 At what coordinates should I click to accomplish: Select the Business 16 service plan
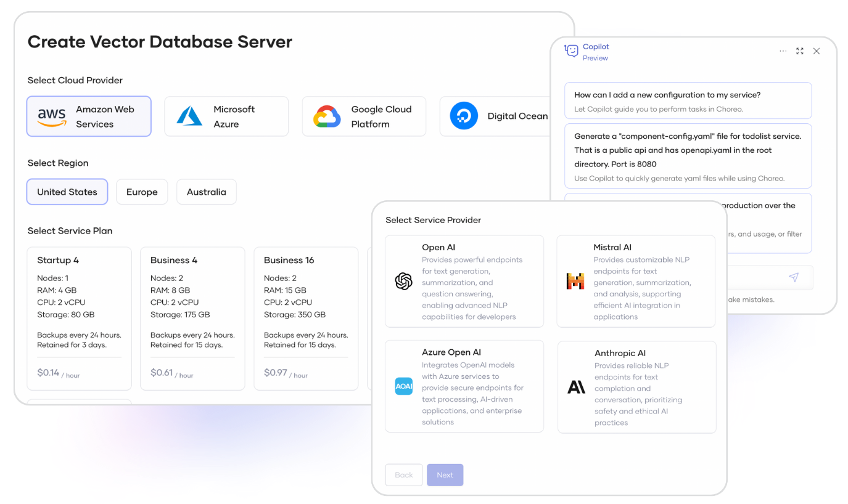pyautogui.click(x=306, y=319)
